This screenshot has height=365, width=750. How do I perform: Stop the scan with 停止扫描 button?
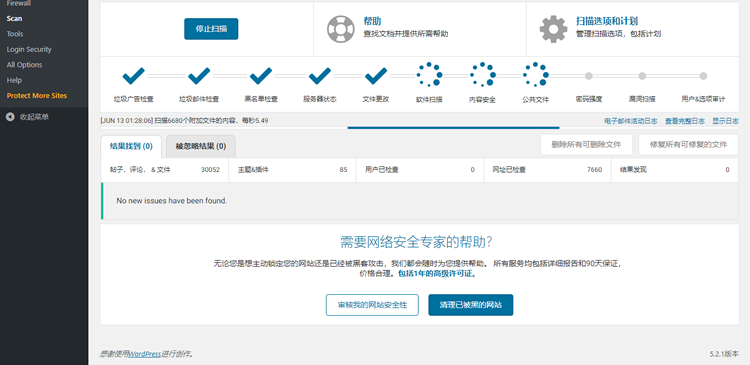click(211, 29)
